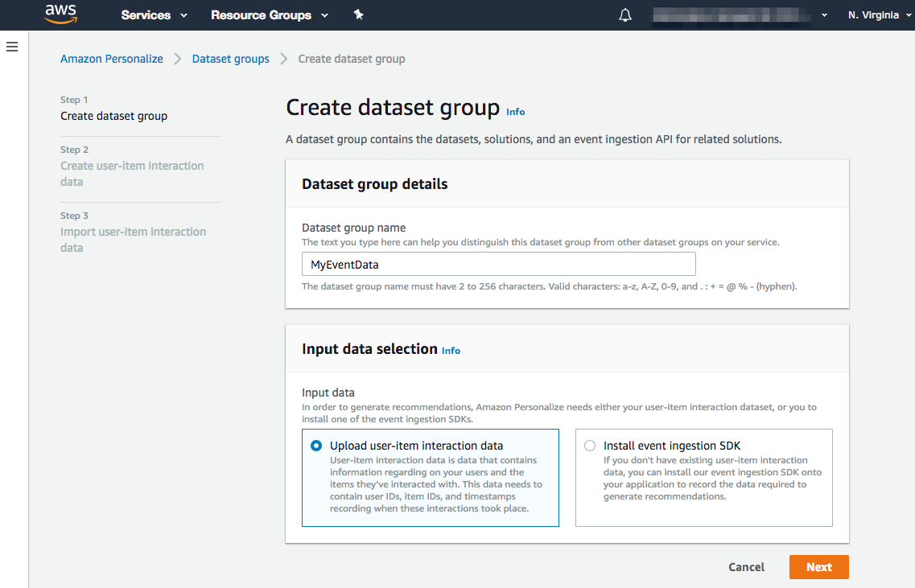Expand the Services chevron
The width and height of the screenshot is (915, 588).
pos(183,14)
